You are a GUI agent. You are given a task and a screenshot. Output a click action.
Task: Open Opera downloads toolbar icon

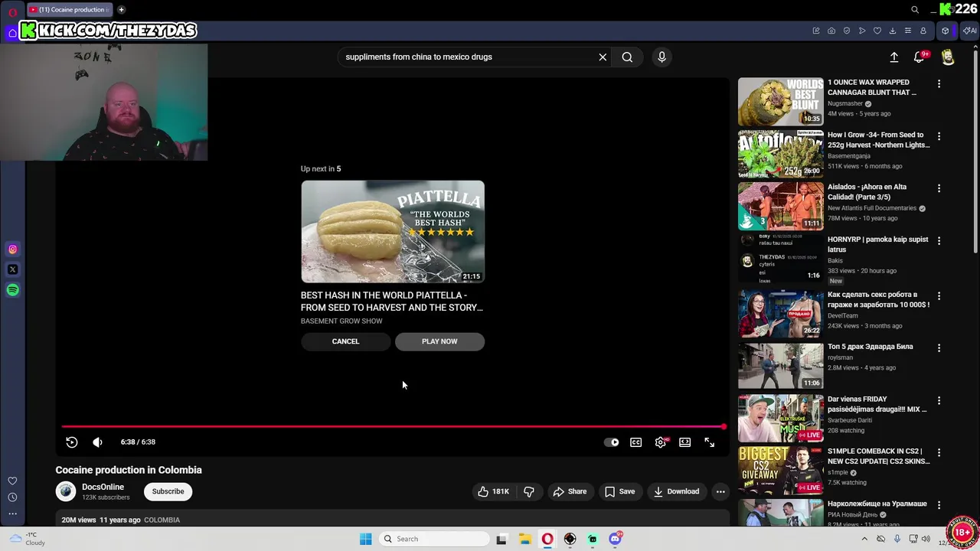tap(893, 31)
